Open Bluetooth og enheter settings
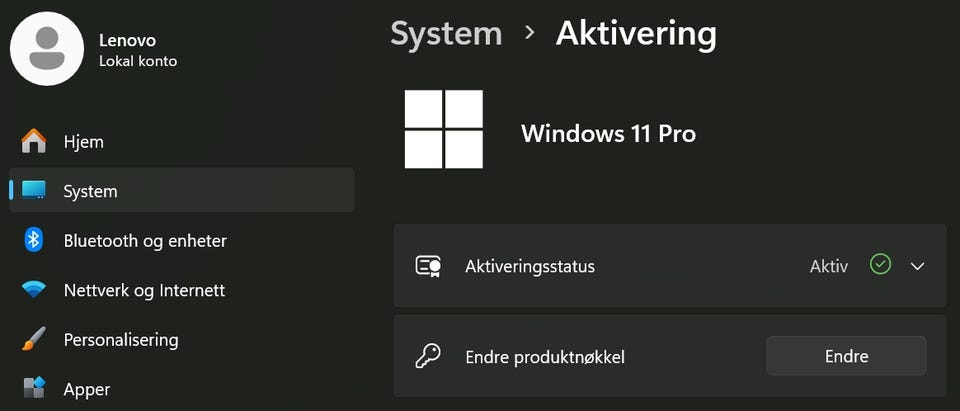Image resolution: width=960 pixels, height=411 pixels. pyautogui.click(x=145, y=240)
